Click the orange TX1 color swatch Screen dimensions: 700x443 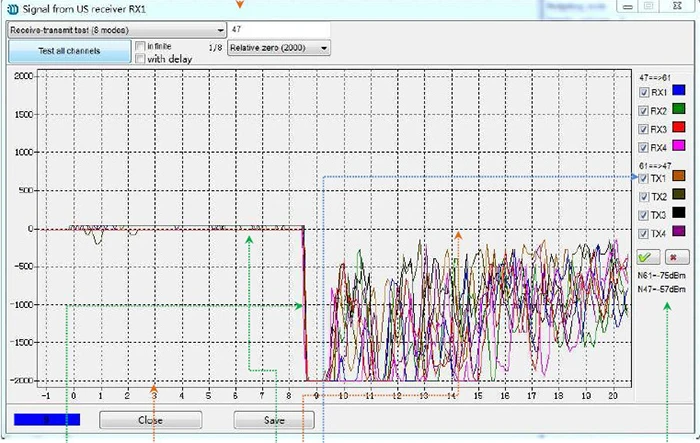(x=679, y=176)
